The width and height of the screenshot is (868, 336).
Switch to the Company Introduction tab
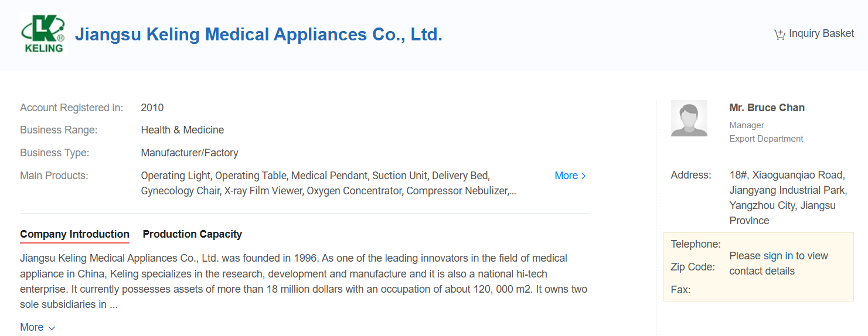point(74,234)
